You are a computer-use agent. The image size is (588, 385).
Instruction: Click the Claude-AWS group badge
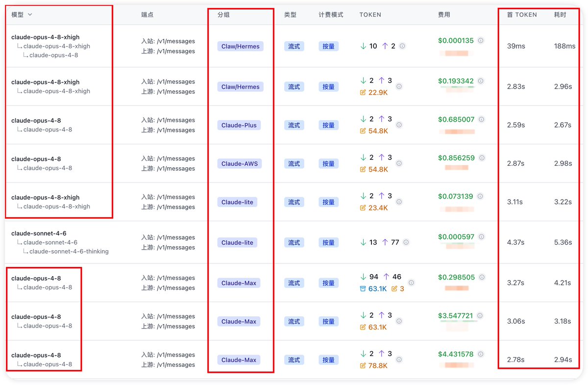coord(240,163)
